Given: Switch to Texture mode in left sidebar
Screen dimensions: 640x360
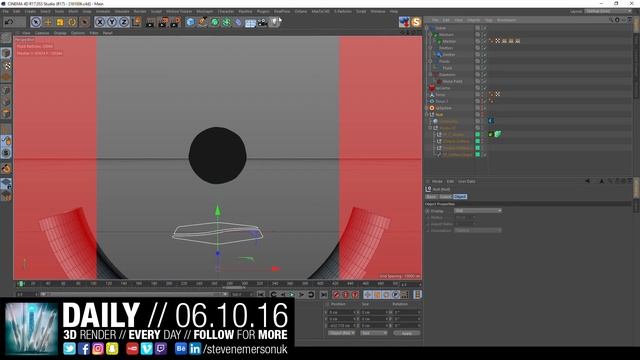Looking at the screenshot, I should [6, 66].
